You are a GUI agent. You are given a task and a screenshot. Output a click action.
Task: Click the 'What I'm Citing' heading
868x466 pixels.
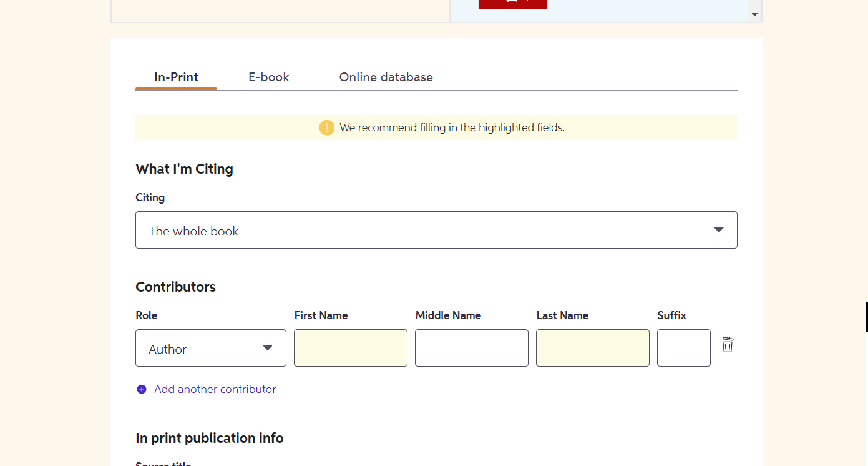[184, 169]
